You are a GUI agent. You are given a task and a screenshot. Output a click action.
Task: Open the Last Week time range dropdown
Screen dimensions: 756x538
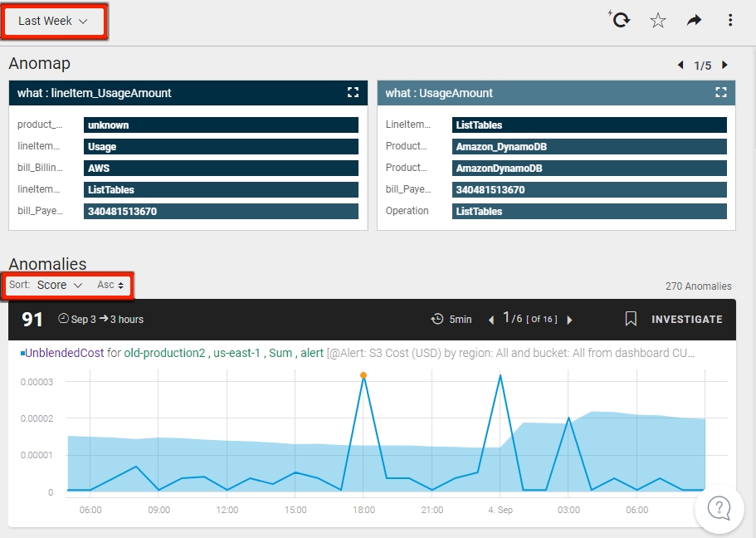coord(53,22)
